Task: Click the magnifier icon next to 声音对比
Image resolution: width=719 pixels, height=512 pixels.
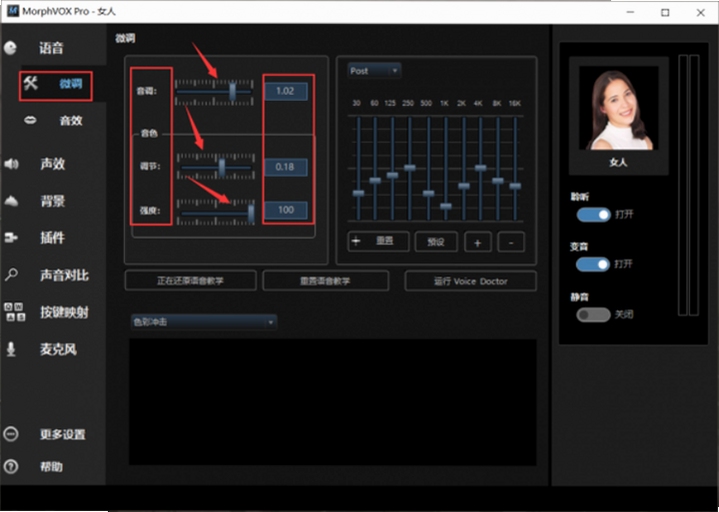Action: pos(11,275)
